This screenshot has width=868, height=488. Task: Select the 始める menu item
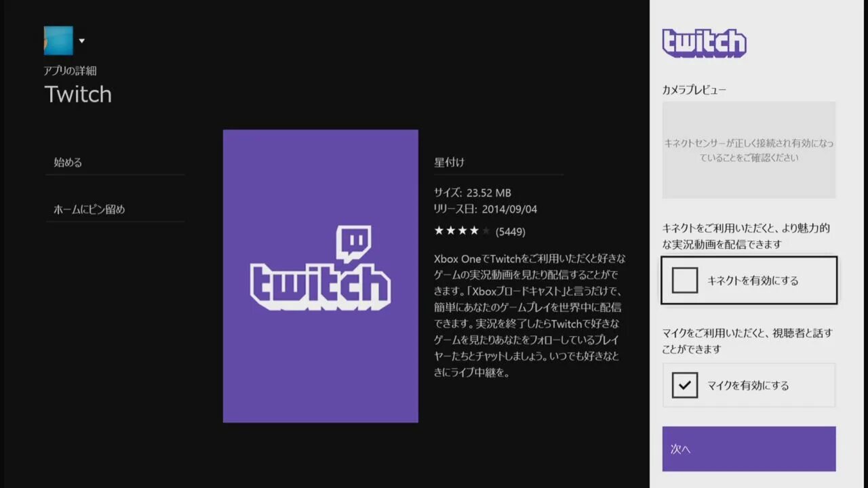tap(115, 163)
